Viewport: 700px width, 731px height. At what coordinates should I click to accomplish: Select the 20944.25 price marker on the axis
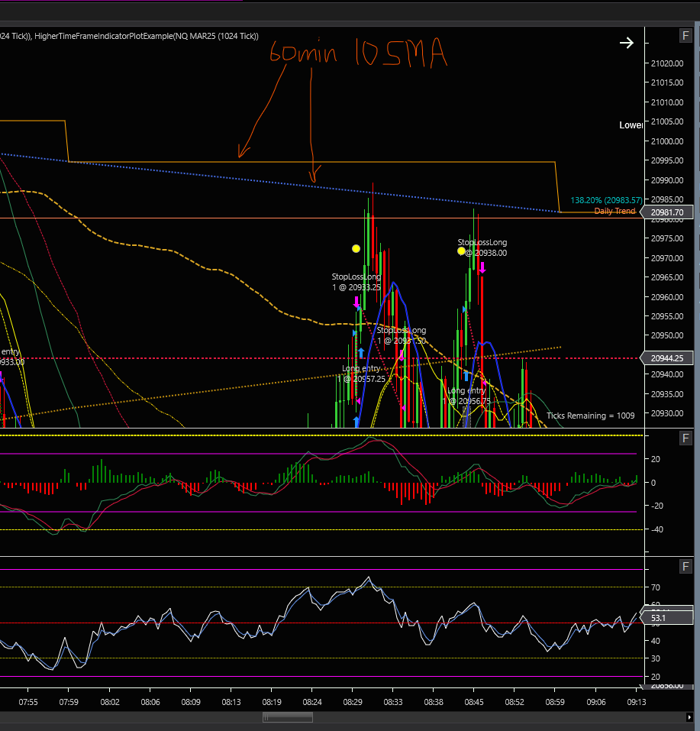click(x=667, y=358)
